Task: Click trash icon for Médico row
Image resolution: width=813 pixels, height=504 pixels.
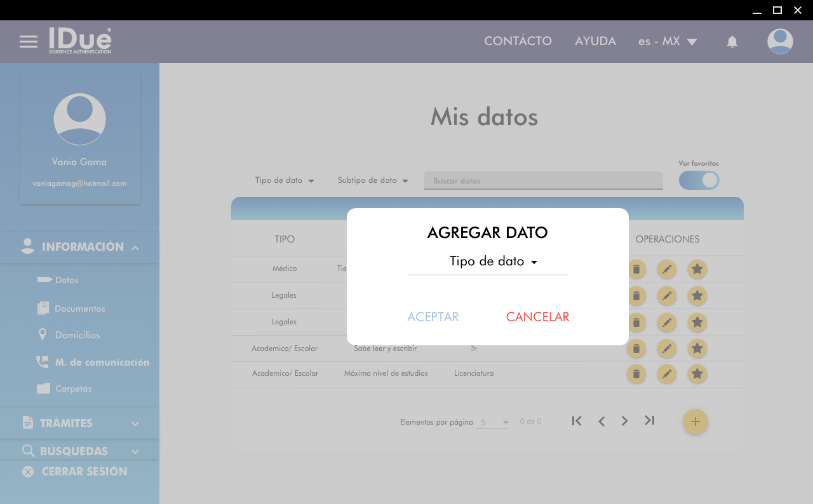Action: click(636, 269)
